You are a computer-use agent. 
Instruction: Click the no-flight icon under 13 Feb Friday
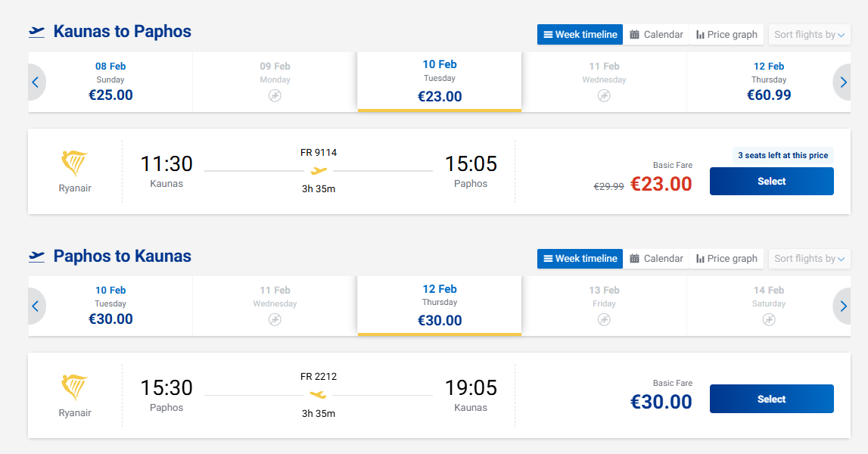pyautogui.click(x=603, y=319)
